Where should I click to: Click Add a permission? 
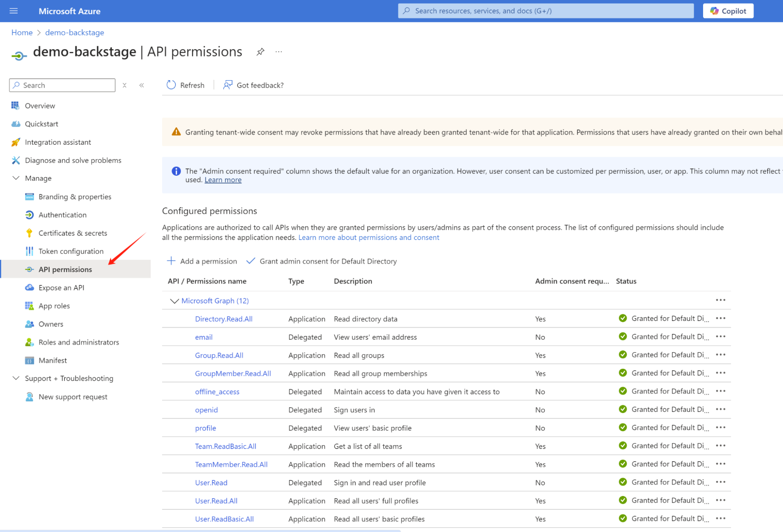(x=202, y=261)
